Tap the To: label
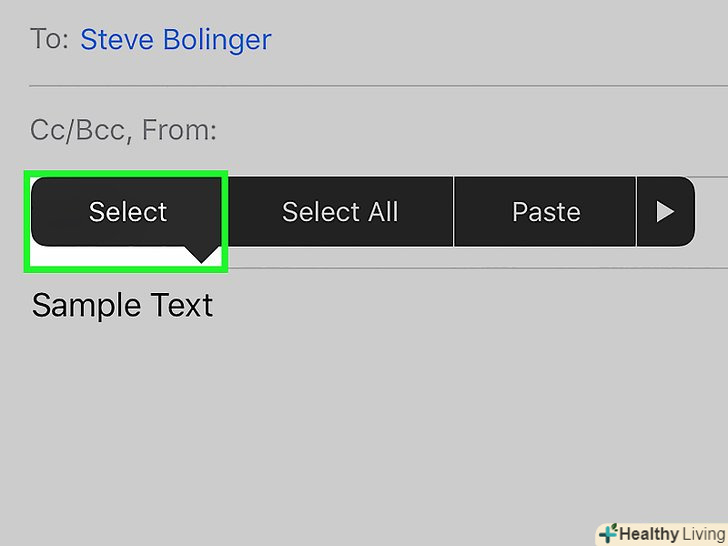Viewport: 728px width, 546px height. 49,40
